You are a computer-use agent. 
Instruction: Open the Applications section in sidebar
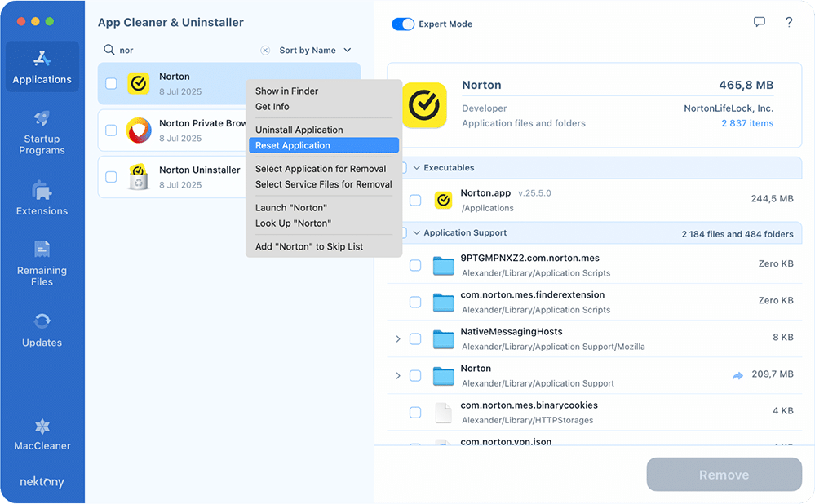coord(42,67)
